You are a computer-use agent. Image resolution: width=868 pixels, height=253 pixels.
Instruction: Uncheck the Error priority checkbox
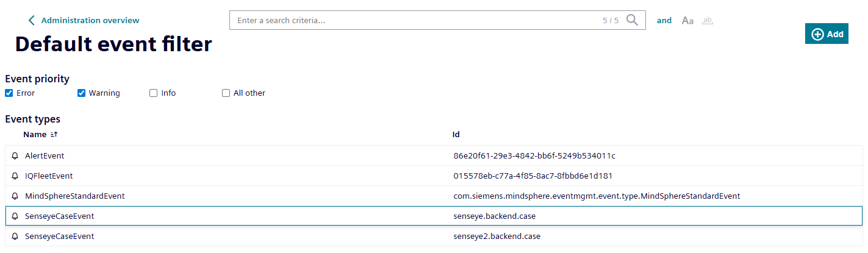(9, 93)
